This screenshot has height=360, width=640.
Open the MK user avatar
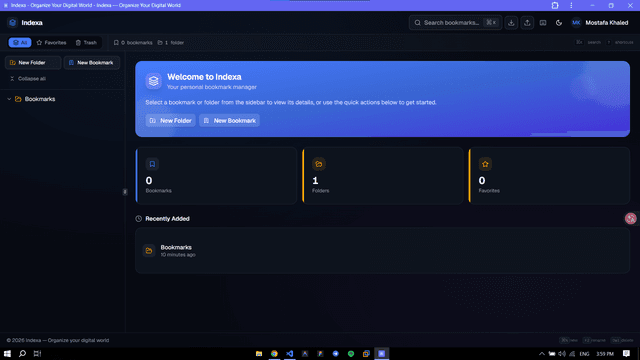576,23
